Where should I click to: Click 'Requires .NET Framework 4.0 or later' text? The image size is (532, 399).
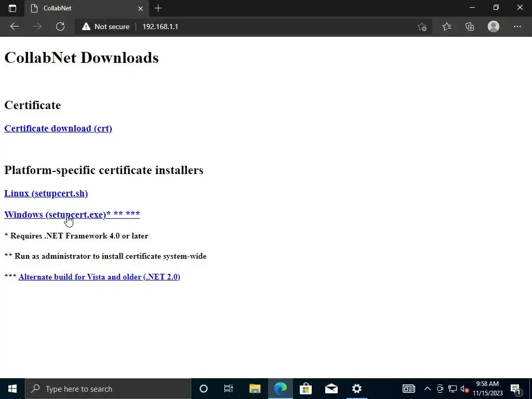pyautogui.click(x=79, y=236)
